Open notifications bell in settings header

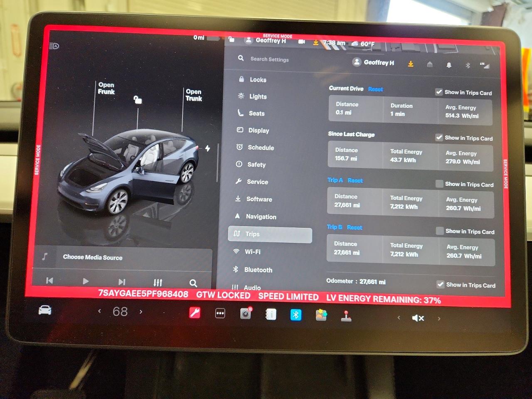click(x=449, y=65)
